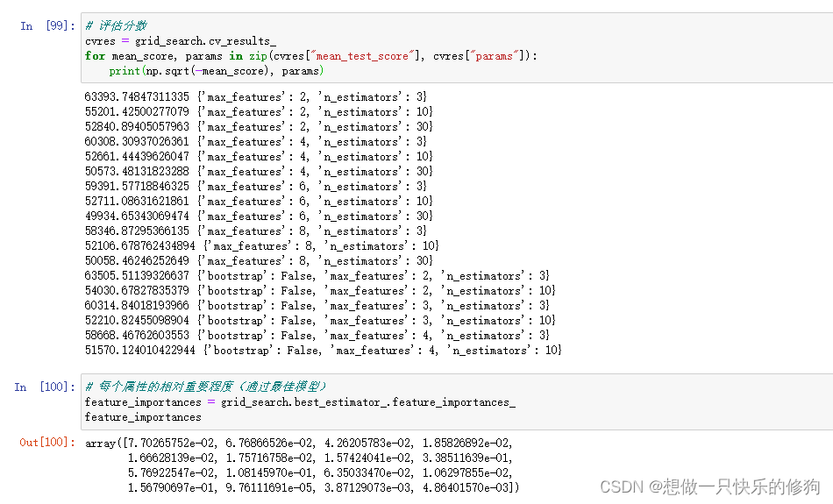Select output value 52711.08631621861
833x504 pixels.
coord(137,201)
